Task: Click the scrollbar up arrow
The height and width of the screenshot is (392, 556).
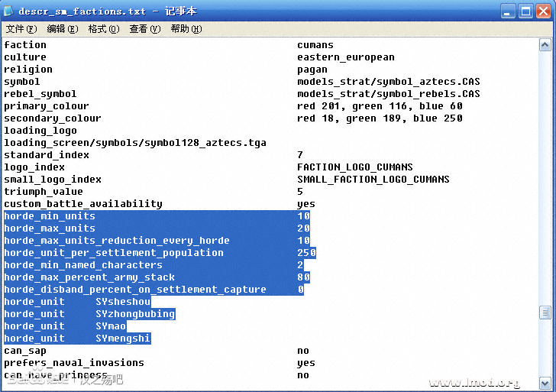Action: coord(545,44)
